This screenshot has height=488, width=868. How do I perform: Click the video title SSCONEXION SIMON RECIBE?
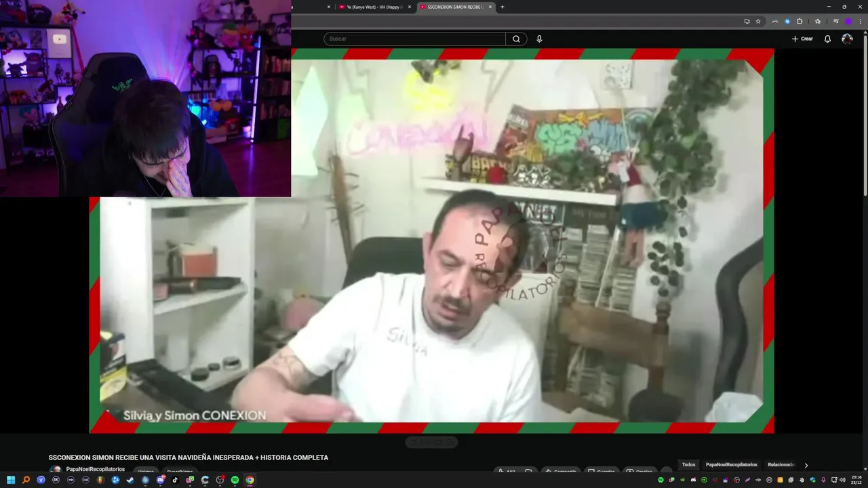coord(188,457)
